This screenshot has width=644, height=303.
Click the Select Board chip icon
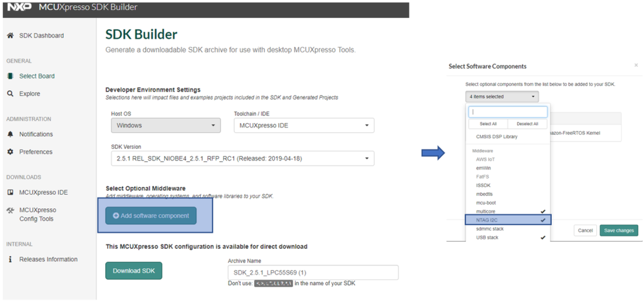tap(11, 76)
